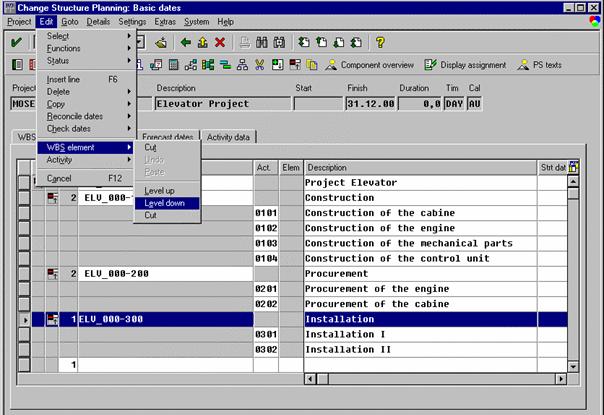The height and width of the screenshot is (415, 604).
Task: Toggle row selector for activity 0104
Action: 24,259
